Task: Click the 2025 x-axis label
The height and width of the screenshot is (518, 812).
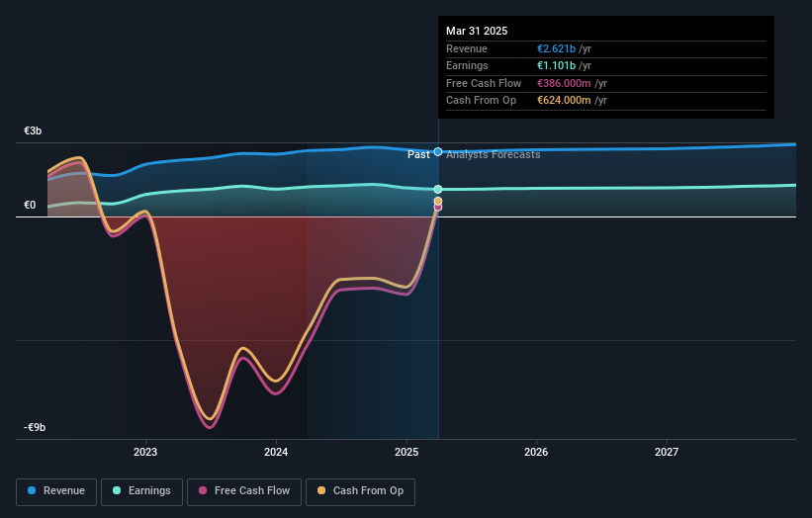Action: point(406,452)
